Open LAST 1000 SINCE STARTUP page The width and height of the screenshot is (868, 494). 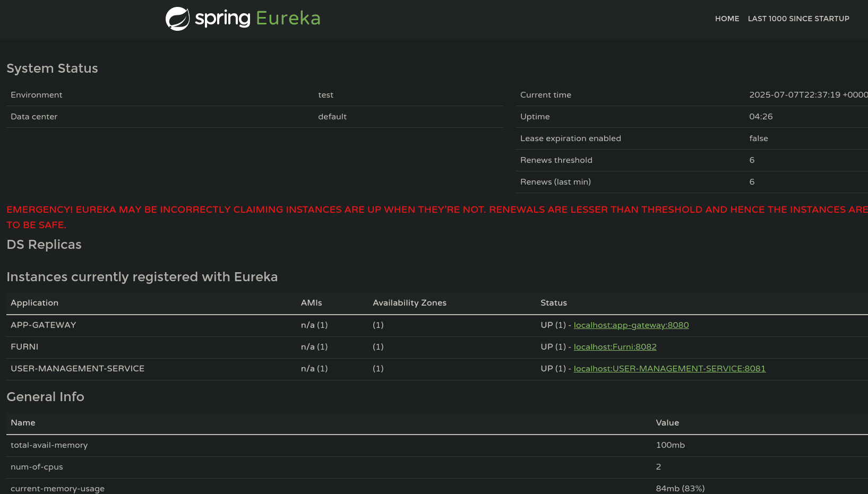[798, 19]
